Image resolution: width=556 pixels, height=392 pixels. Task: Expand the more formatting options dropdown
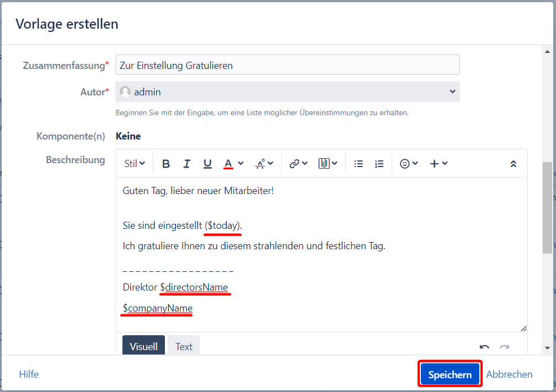point(264,164)
